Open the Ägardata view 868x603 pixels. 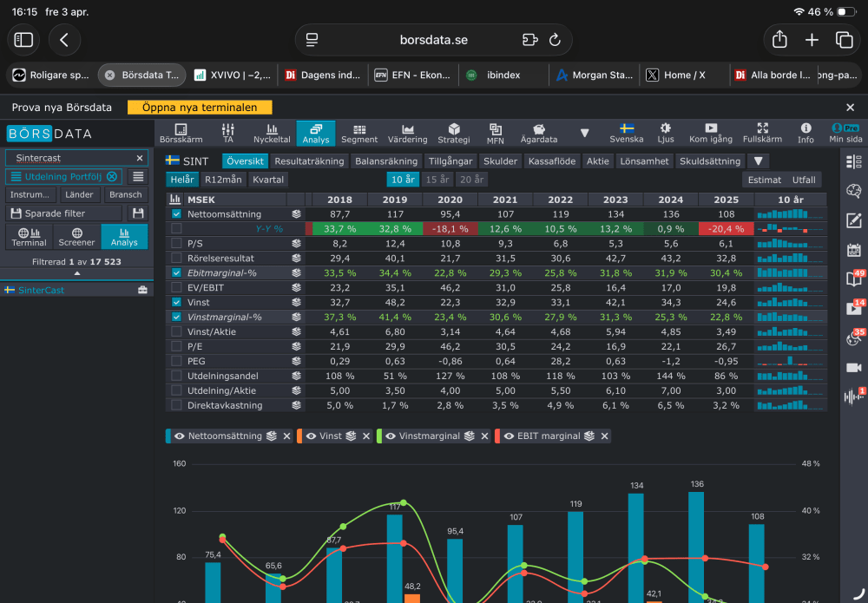[539, 134]
